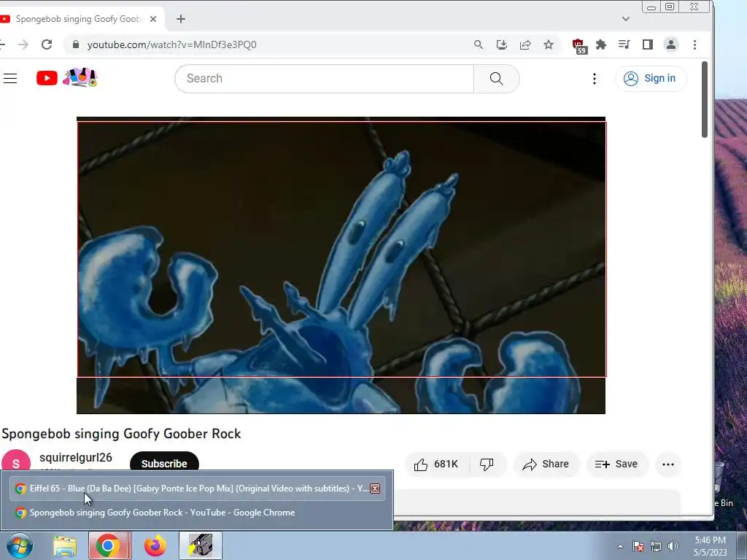Open the media control icon in toolbar
The width and height of the screenshot is (747, 560).
coord(624,44)
